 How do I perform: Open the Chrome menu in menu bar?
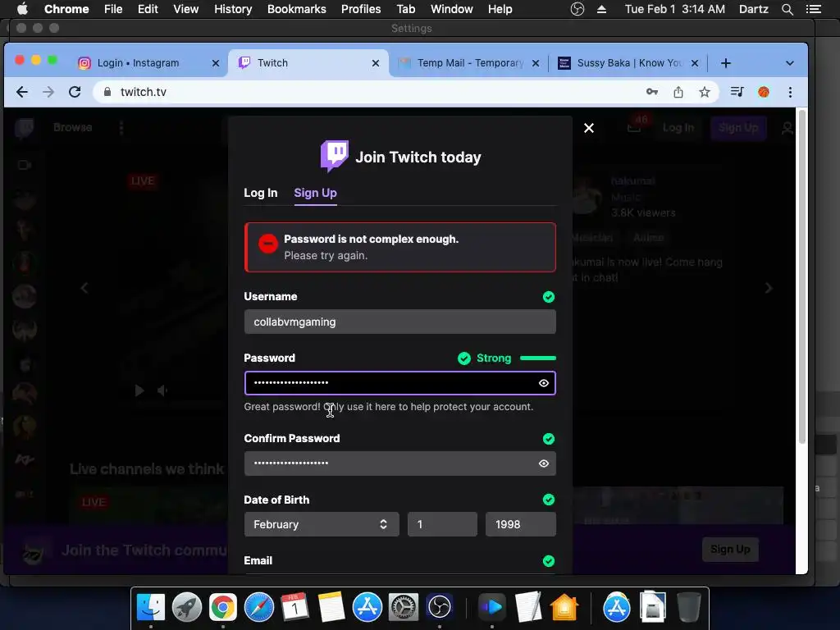tap(66, 9)
